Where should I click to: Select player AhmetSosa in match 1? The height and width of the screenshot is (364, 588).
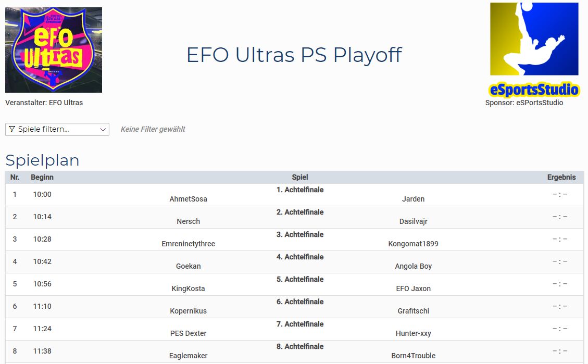[188, 199]
